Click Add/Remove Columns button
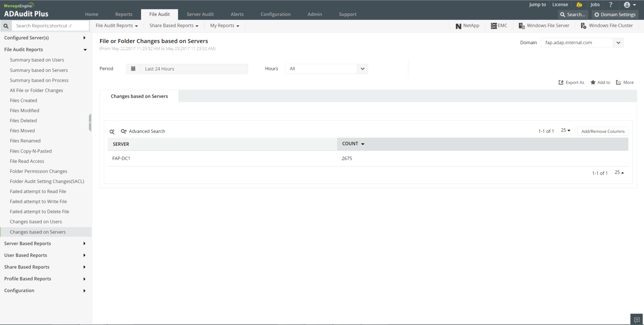Image resolution: width=644 pixels, height=325 pixels. tap(603, 131)
